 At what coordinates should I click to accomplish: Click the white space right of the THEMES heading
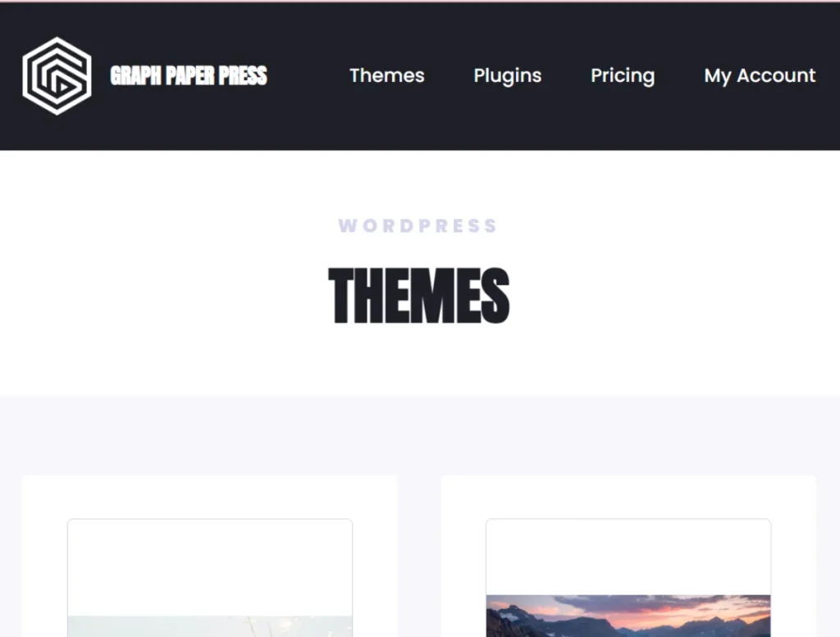tap(675, 295)
